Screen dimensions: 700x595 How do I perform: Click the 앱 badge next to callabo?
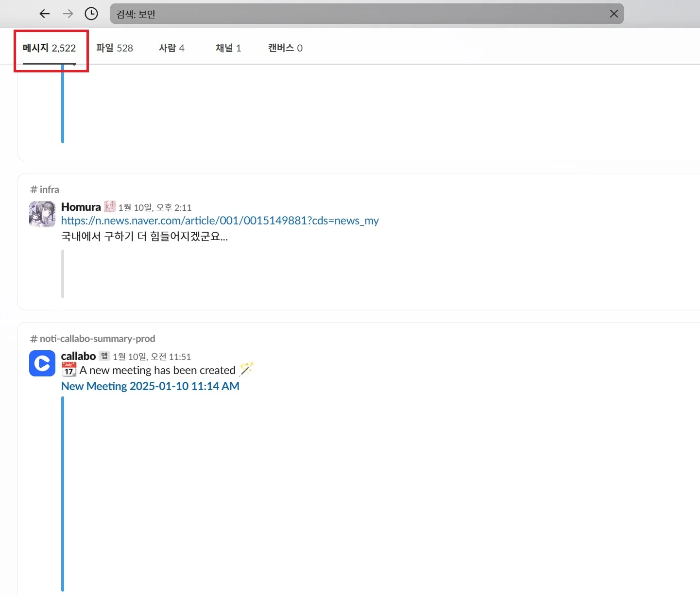104,356
